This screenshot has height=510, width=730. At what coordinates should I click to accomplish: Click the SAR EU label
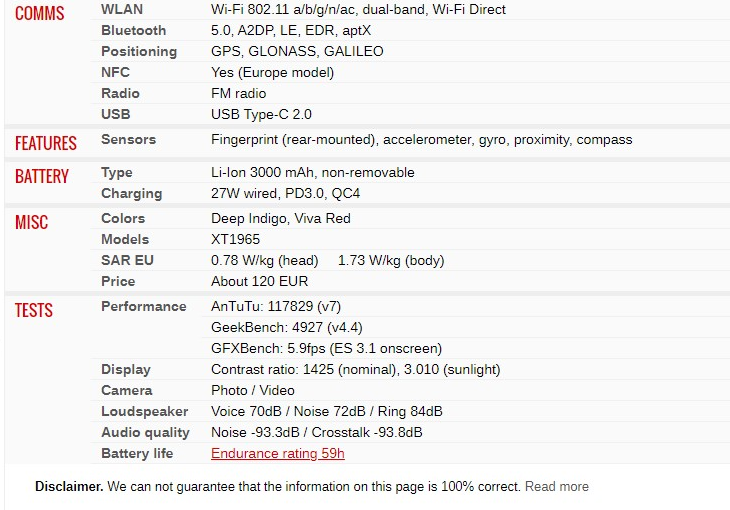tap(127, 260)
